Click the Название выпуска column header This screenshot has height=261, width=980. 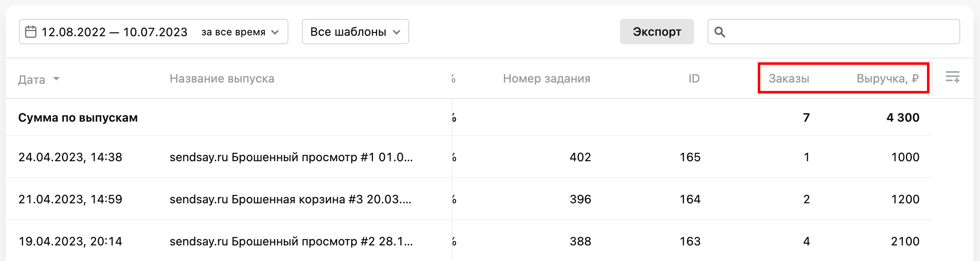click(222, 79)
